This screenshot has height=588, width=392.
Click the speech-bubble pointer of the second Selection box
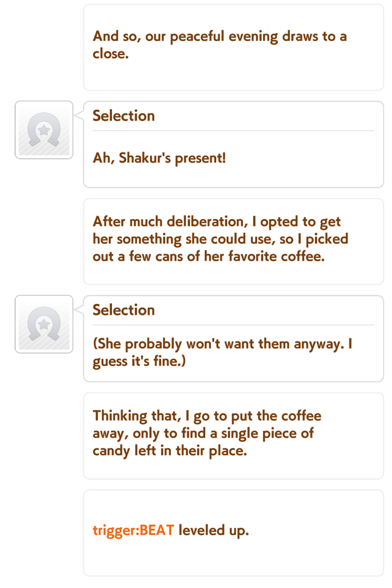coord(79,309)
